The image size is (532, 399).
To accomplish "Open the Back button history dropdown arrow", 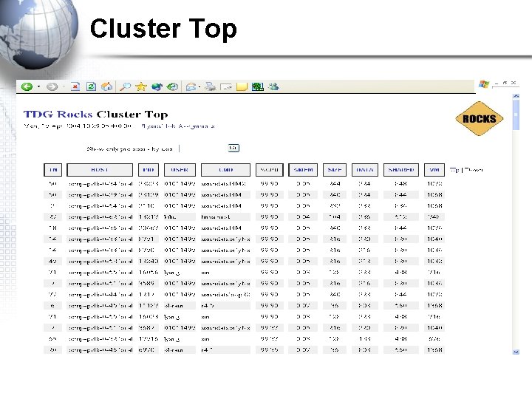I will click(38, 87).
